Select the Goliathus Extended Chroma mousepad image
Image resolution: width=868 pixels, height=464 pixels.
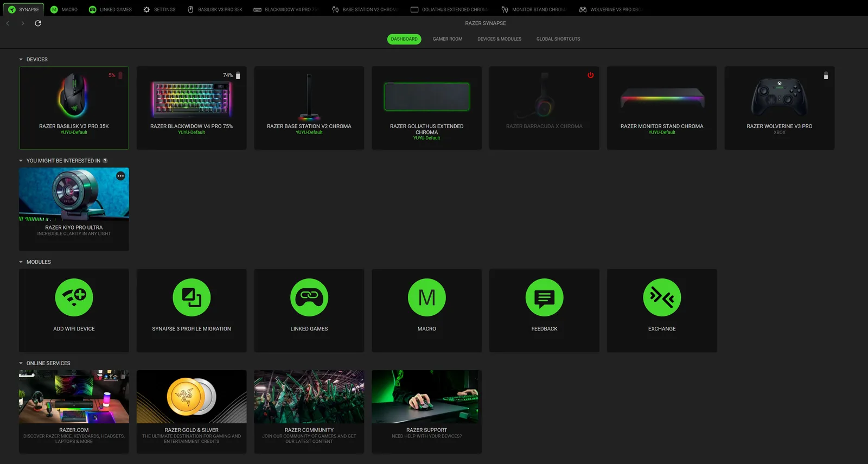[x=427, y=97]
